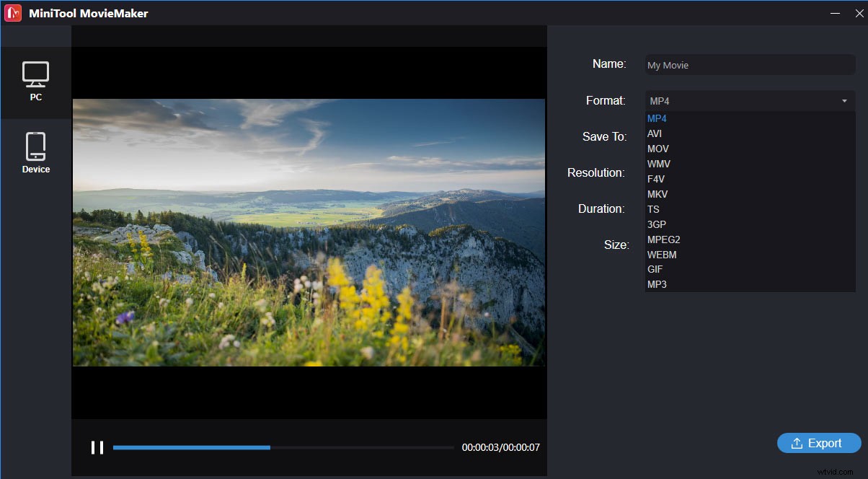Switch to the Device export tab

coord(35,147)
